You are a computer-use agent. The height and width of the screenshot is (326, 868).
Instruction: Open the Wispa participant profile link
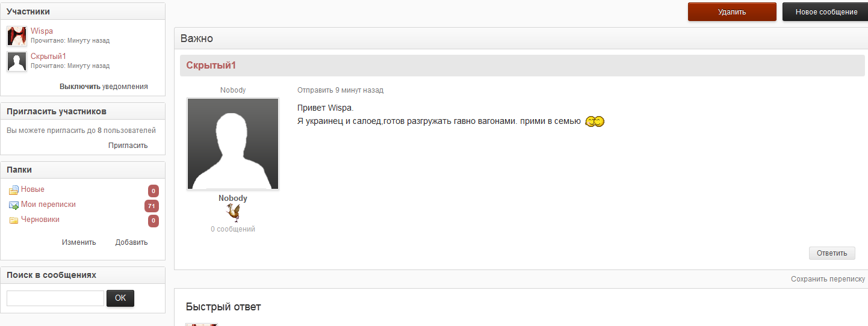42,31
